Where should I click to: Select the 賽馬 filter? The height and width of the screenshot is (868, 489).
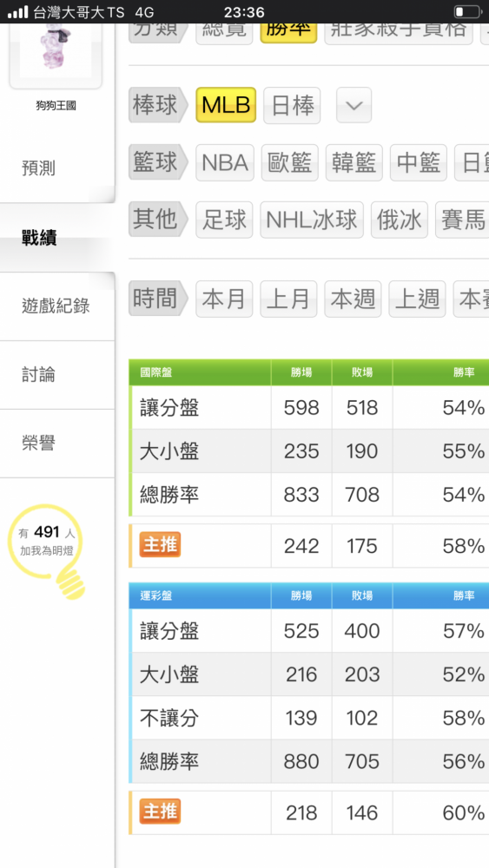pos(463,220)
